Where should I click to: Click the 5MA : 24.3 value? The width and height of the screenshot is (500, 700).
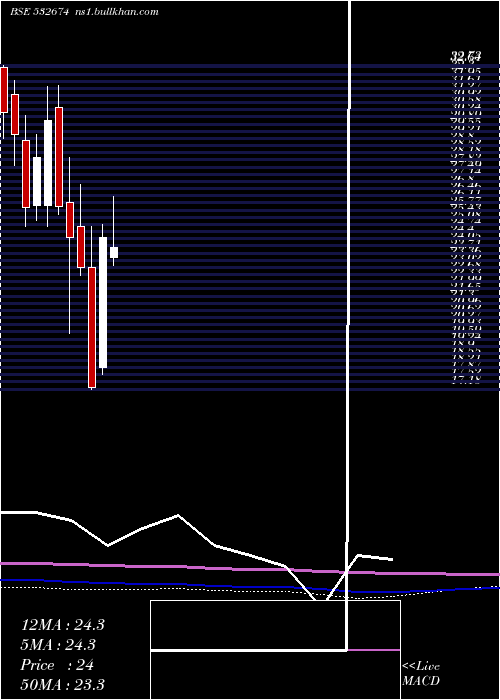pos(58,645)
